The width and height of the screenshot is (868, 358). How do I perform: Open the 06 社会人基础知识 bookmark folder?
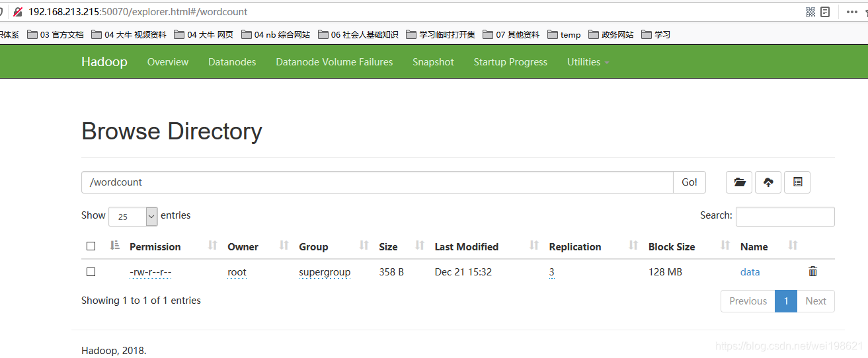pyautogui.click(x=358, y=34)
